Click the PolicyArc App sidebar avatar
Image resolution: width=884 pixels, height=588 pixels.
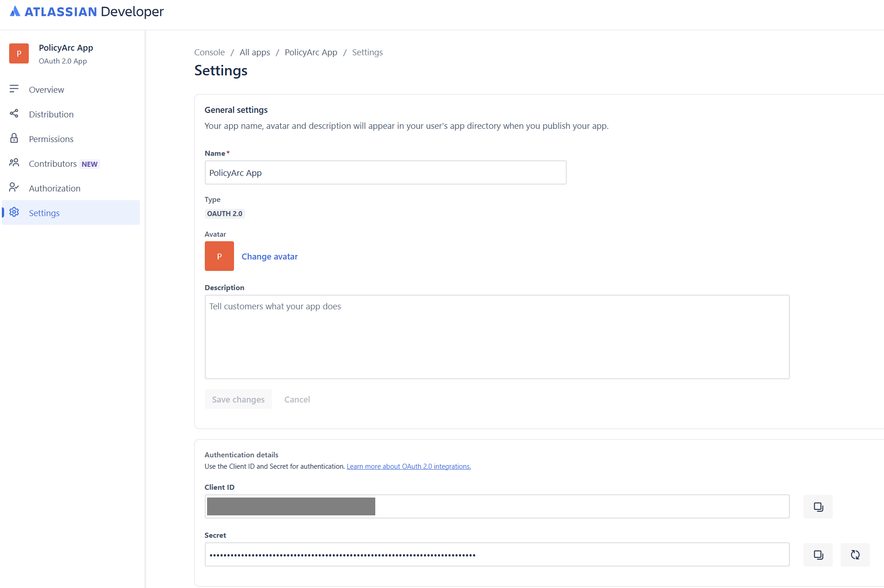19,53
